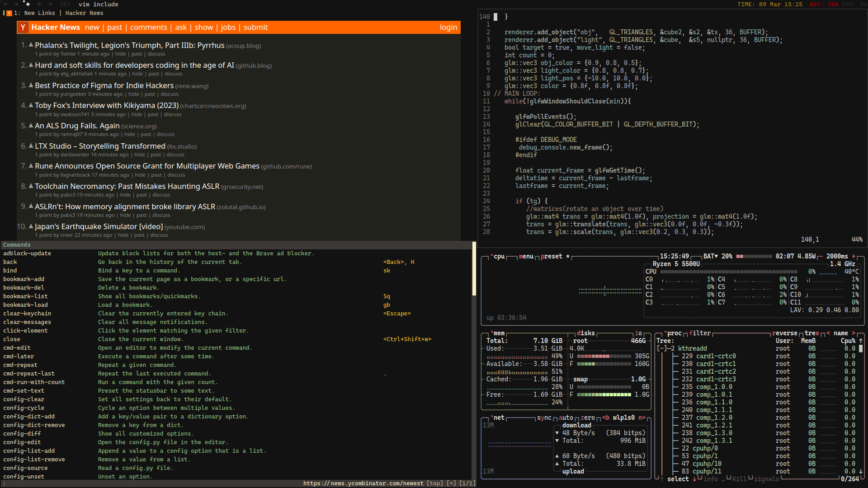Upvote the Phalanx's Twilight story
The width and height of the screenshot is (868, 488).
[31, 45]
